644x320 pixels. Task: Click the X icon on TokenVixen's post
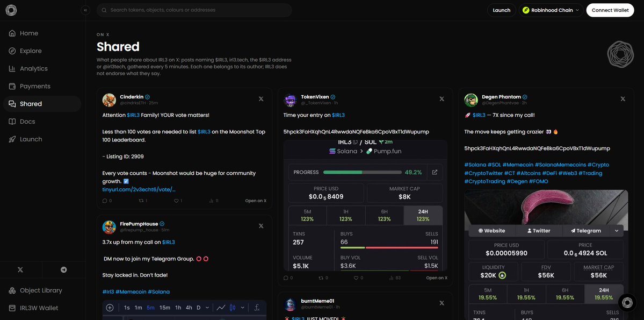pyautogui.click(x=442, y=99)
